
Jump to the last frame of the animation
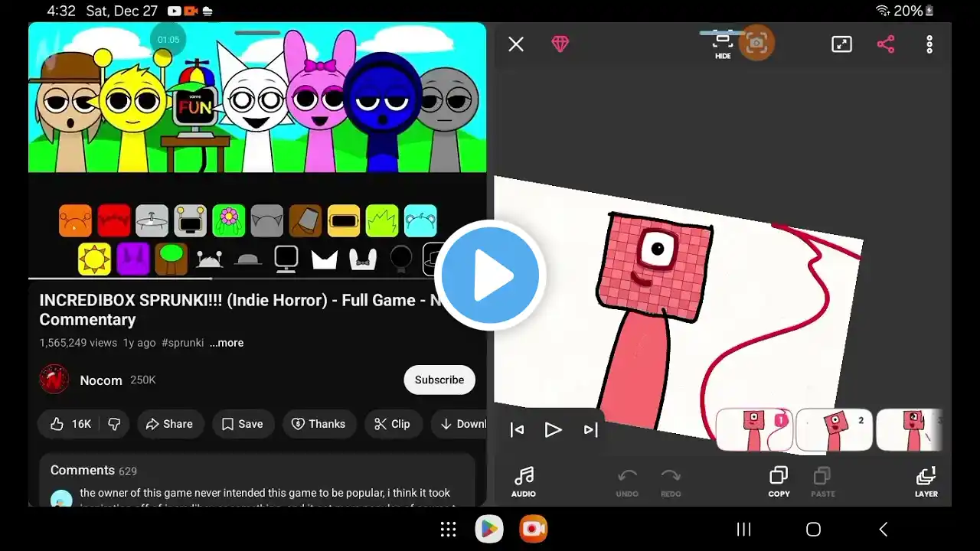[590, 430]
